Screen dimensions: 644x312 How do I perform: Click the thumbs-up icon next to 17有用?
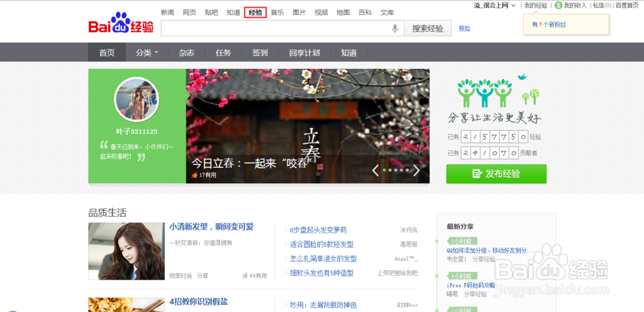pyautogui.click(x=194, y=175)
